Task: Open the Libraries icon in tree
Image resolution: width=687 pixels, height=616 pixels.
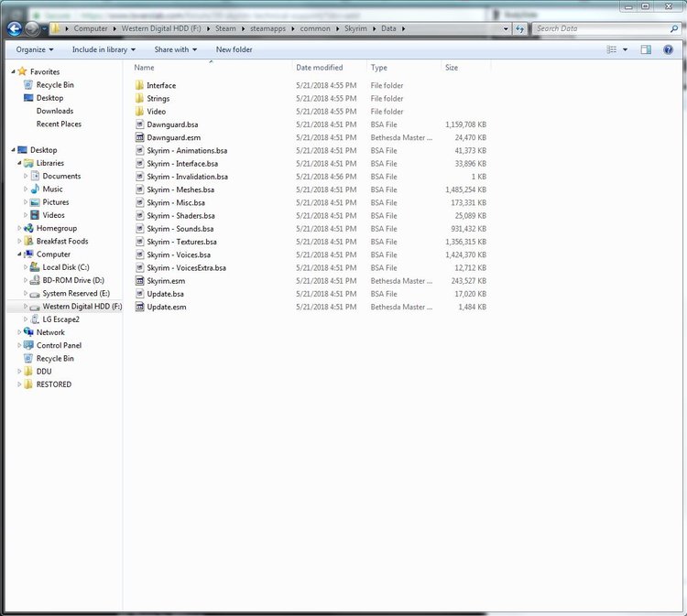Action: [28, 163]
